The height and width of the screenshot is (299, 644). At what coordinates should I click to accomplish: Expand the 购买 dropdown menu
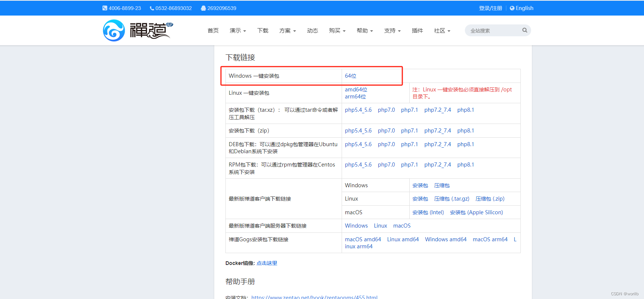(x=337, y=31)
